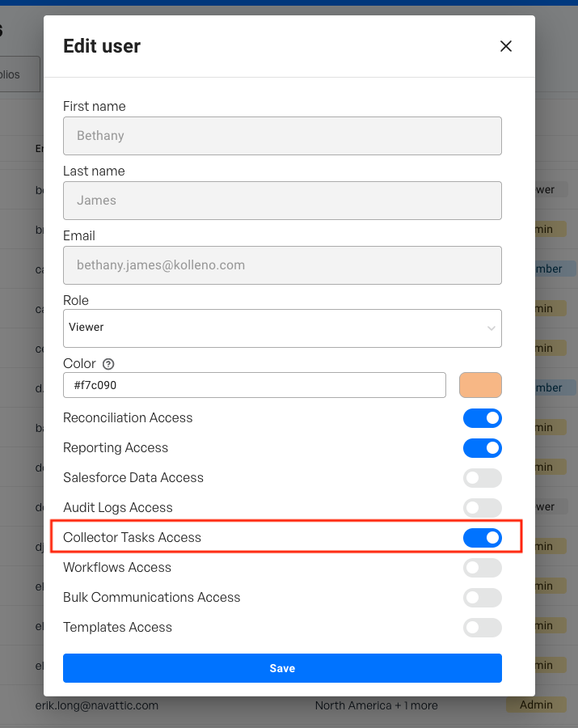Click the #f7c090 color hex field
The height and width of the screenshot is (728, 578).
tap(254, 385)
